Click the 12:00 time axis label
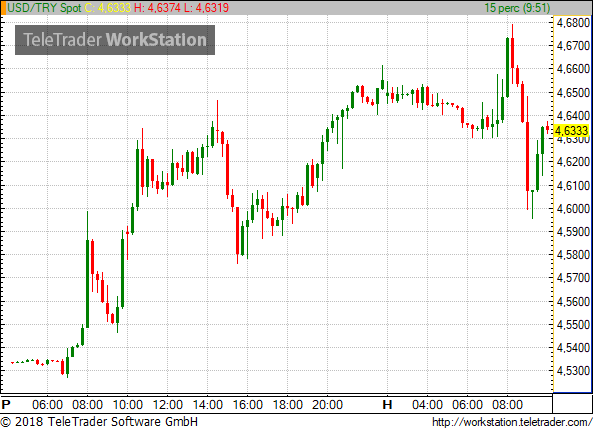 (168, 405)
